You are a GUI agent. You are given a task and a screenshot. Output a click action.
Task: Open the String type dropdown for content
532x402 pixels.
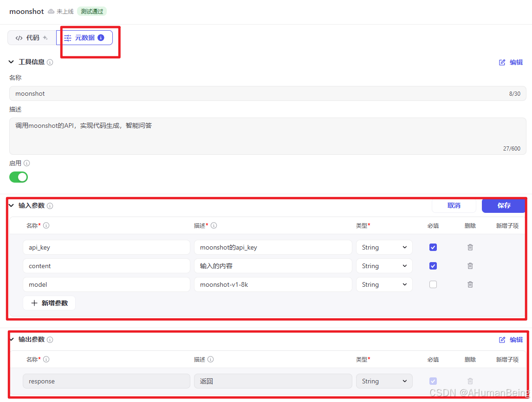click(x=384, y=265)
